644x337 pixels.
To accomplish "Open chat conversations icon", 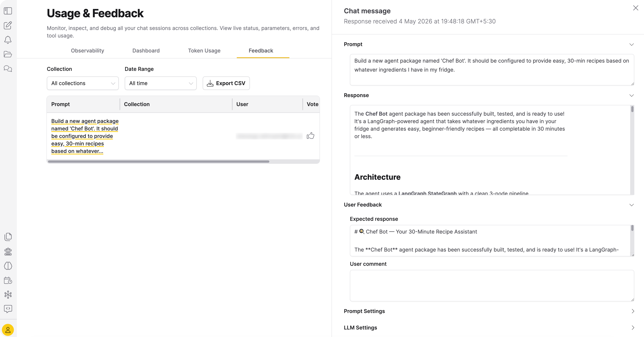I will point(8,69).
